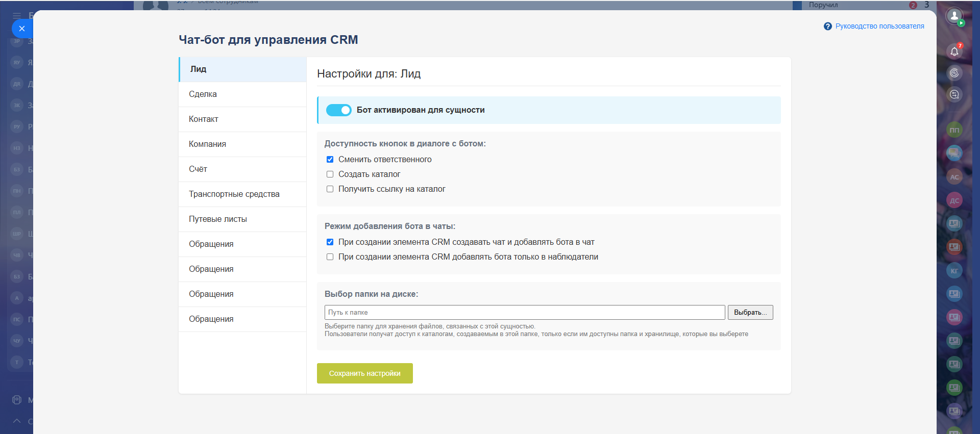Uncheck 'Сменить ответственного' checkbox

coord(330,160)
